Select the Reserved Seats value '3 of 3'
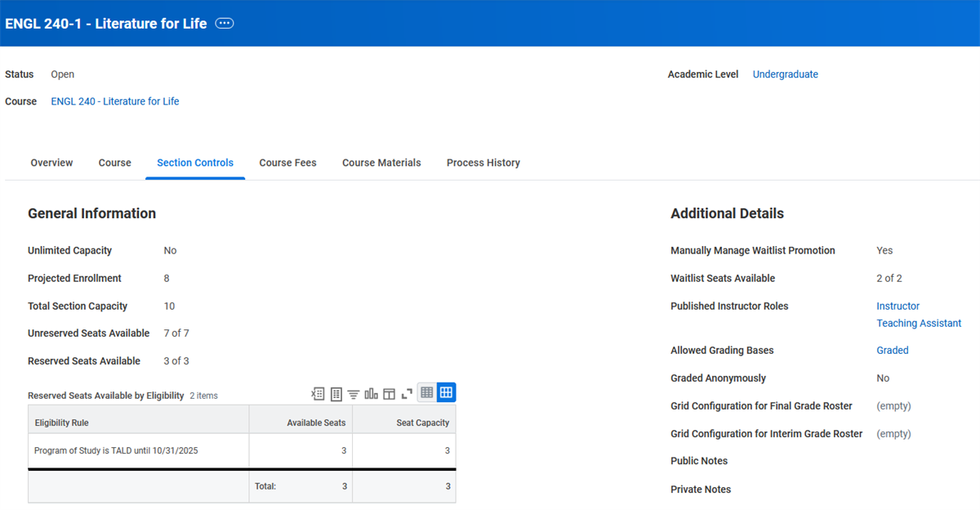This screenshot has width=980, height=510. point(176,360)
